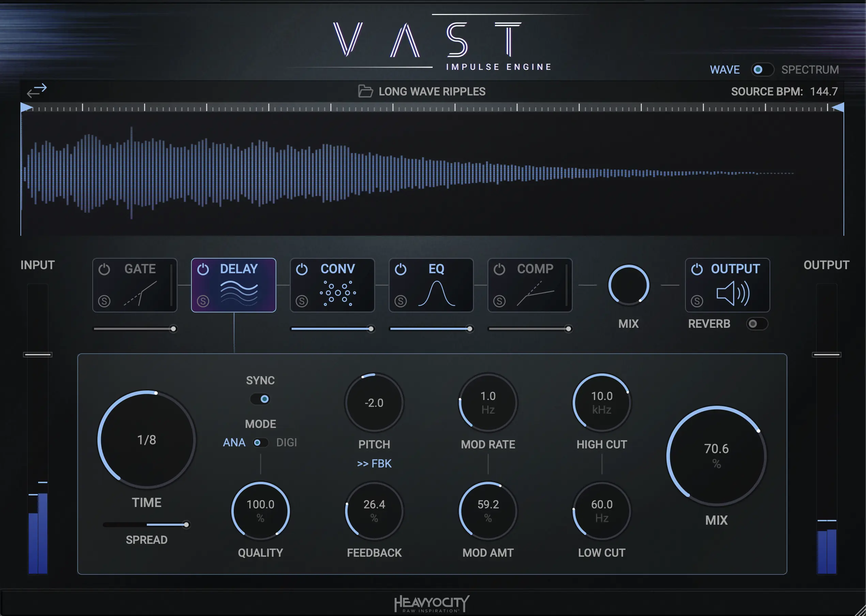The width and height of the screenshot is (866, 616).
Task: Select the DELAY module tab
Action: click(x=234, y=285)
